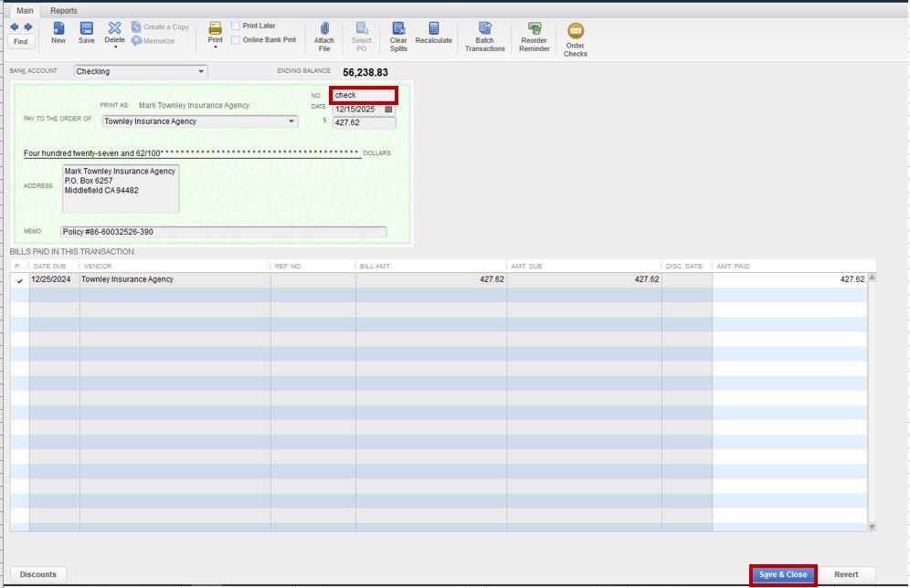Open Reorder Reminder
This screenshot has width=910, height=588.
[534, 37]
